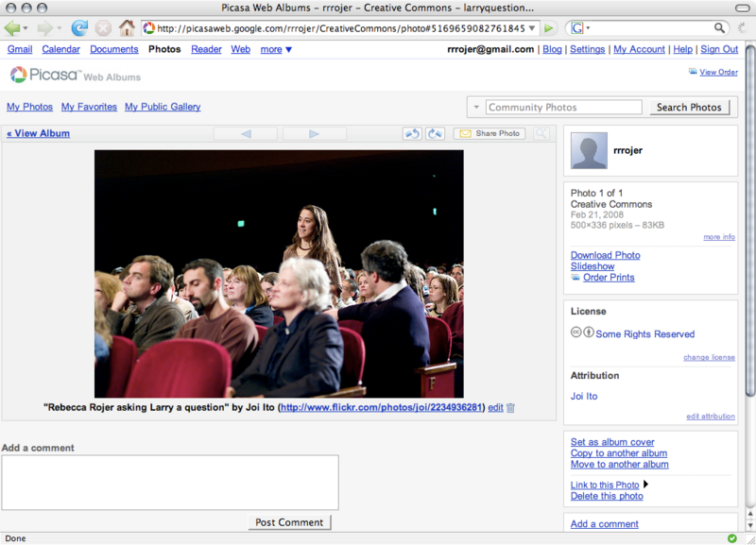Click the Flickr photo URL in the caption
This screenshot has width=756, height=545.
[382, 408]
